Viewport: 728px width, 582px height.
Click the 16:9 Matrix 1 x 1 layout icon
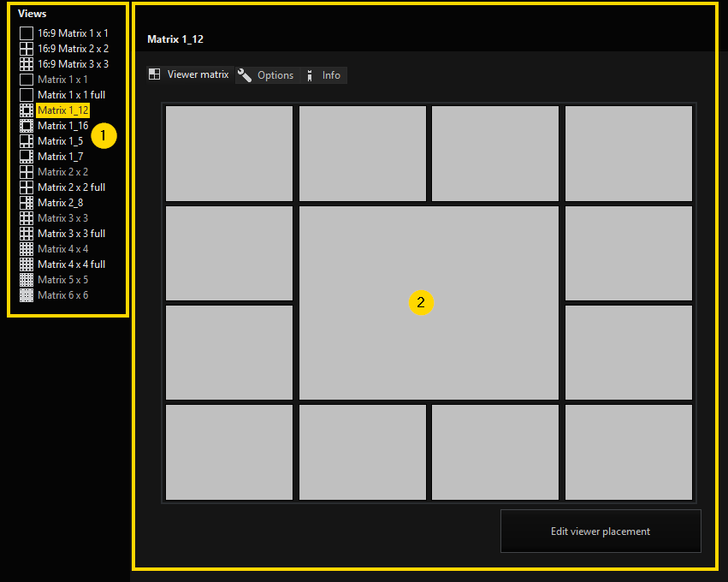click(x=27, y=33)
